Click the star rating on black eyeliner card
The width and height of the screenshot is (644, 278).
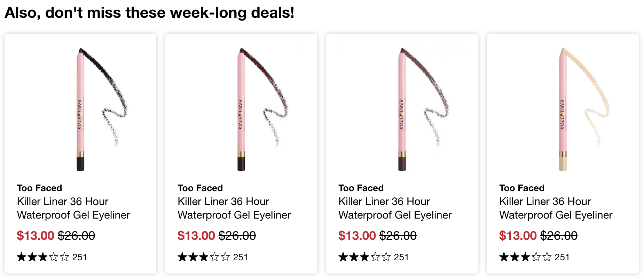coord(43,257)
